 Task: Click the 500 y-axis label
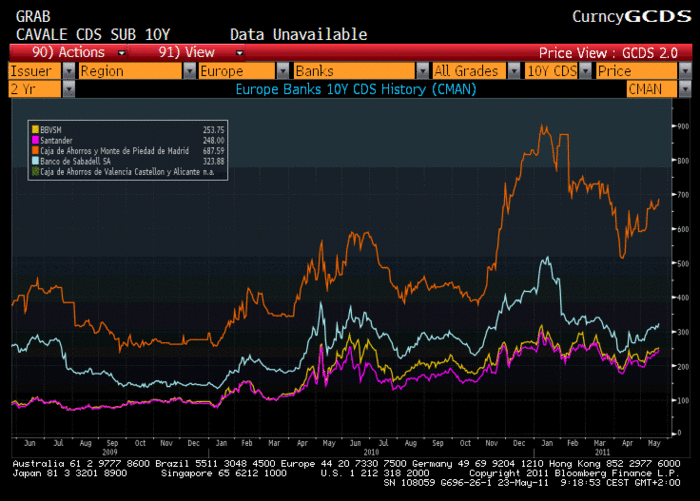pos(683,263)
